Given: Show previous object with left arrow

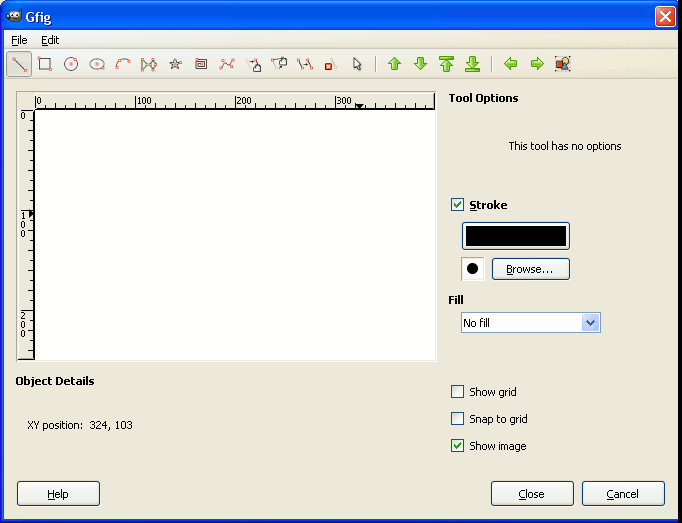Looking at the screenshot, I should [x=511, y=64].
